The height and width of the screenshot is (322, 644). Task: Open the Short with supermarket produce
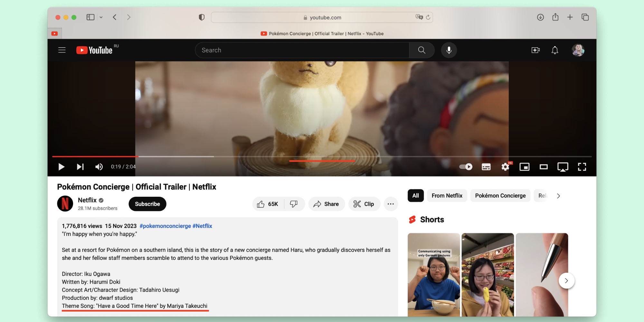click(488, 275)
